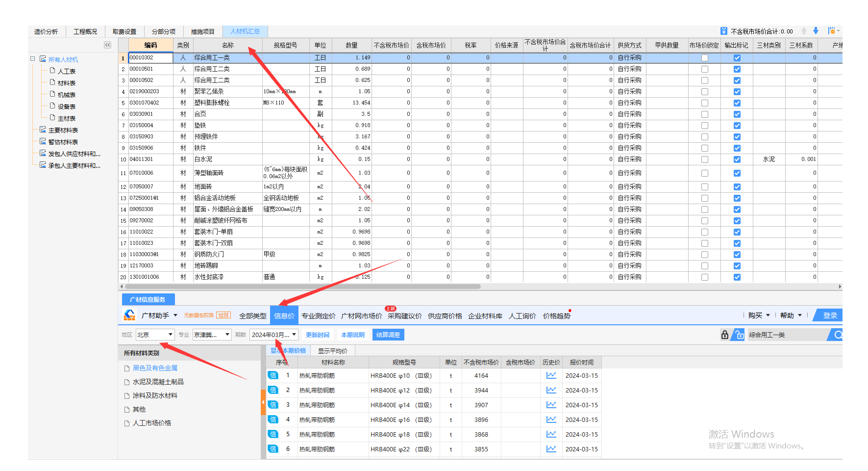Toggle 市场价锁定 checkbox for 聚苯乙烯条
The image size is (868, 471).
point(705,92)
